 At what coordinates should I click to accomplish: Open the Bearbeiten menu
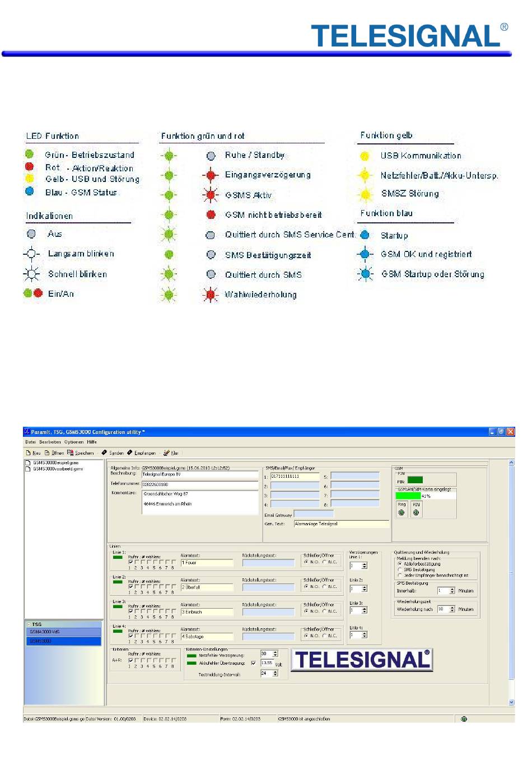(x=50, y=442)
